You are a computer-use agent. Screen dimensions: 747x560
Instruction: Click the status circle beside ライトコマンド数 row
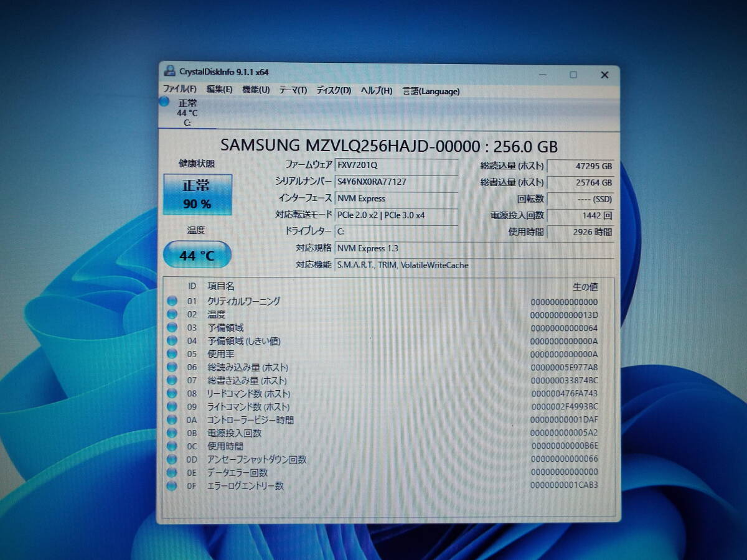172,407
